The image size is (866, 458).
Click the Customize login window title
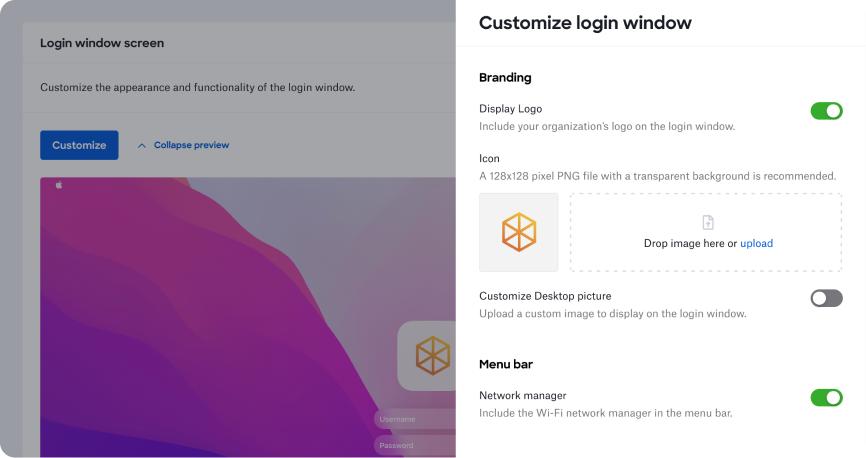tap(585, 23)
